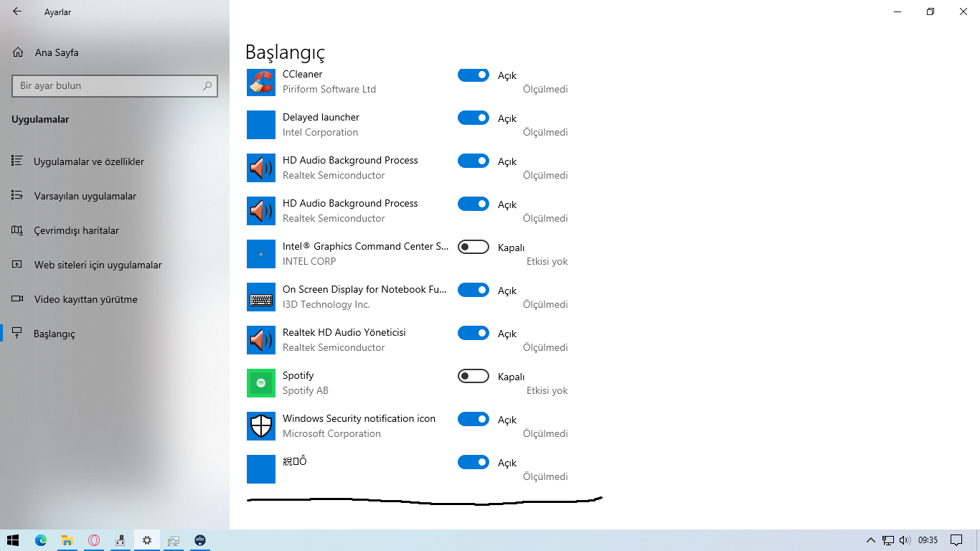The width and height of the screenshot is (980, 551).
Task: Click the 'Etkisi yok' label in Spotify row
Action: [547, 390]
